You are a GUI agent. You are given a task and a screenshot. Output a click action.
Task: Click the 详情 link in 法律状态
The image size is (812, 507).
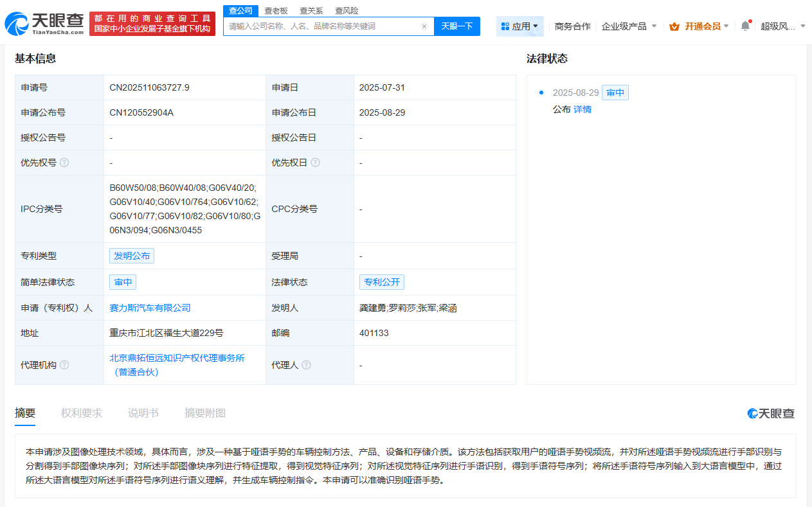pos(582,109)
